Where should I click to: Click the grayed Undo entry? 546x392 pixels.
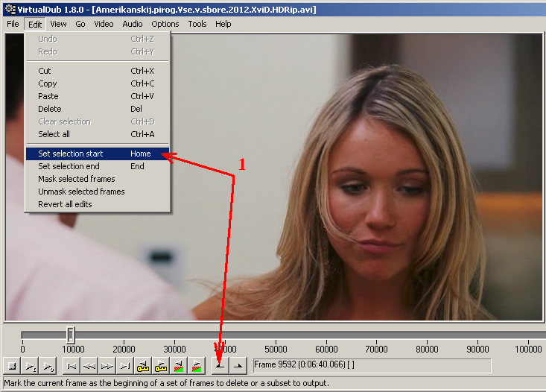coord(98,39)
